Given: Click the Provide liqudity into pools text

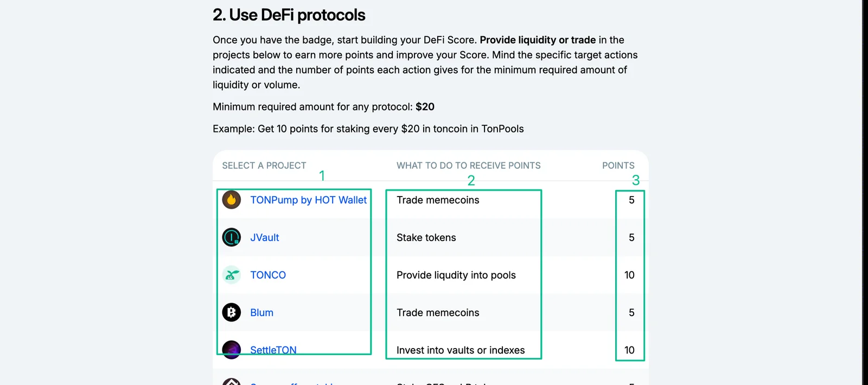Looking at the screenshot, I should point(456,275).
